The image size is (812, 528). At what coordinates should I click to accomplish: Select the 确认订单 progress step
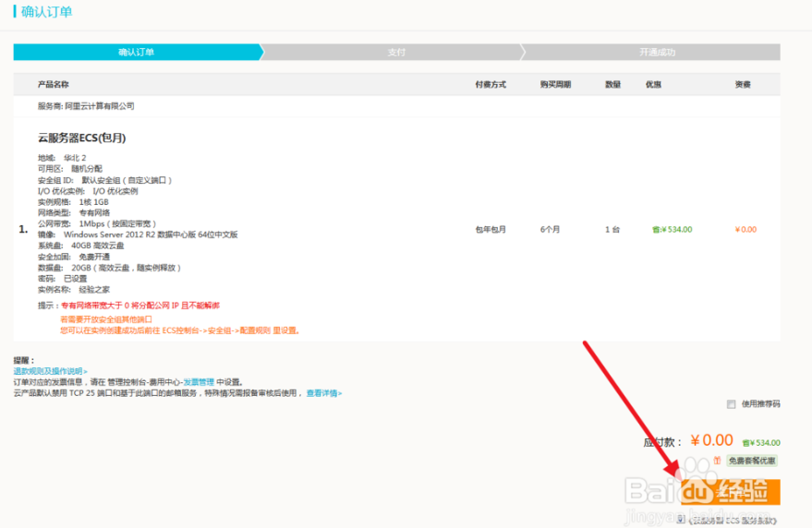click(x=137, y=53)
